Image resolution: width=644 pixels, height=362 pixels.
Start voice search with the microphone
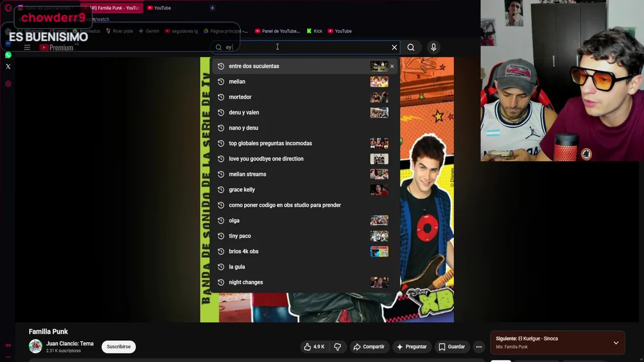pyautogui.click(x=433, y=47)
